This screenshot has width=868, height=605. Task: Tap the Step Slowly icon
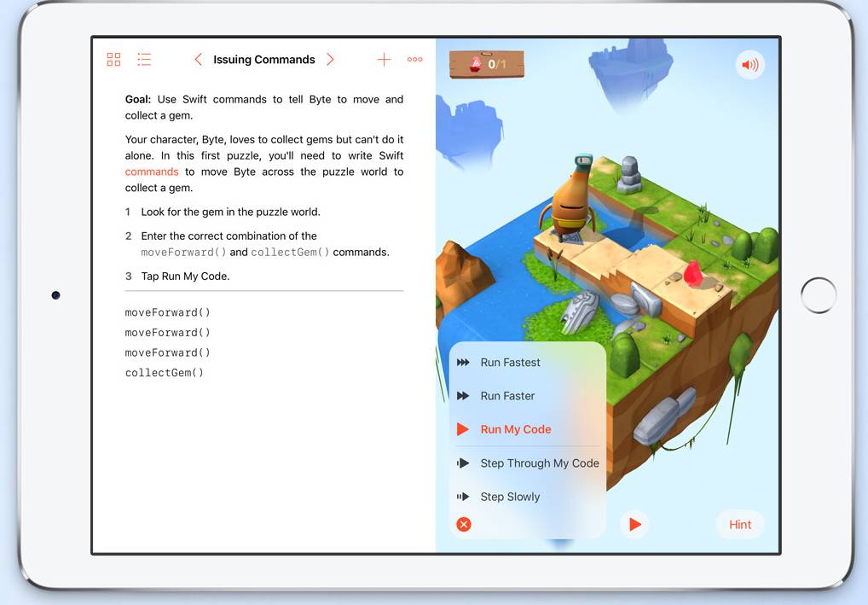(x=463, y=497)
